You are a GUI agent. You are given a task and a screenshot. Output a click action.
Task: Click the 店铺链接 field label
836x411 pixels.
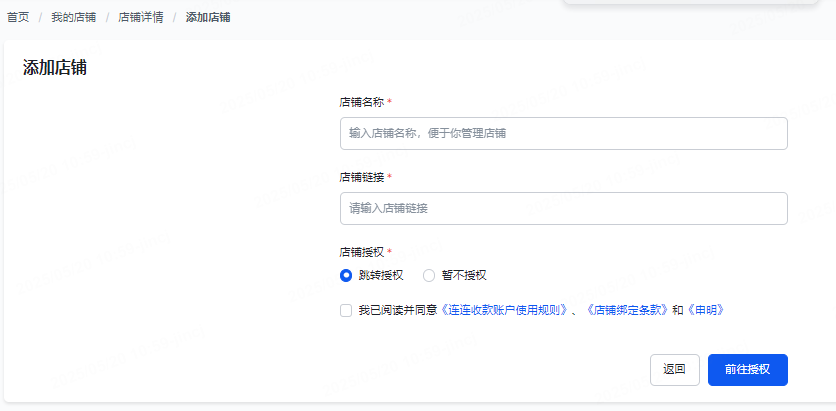coord(361,177)
